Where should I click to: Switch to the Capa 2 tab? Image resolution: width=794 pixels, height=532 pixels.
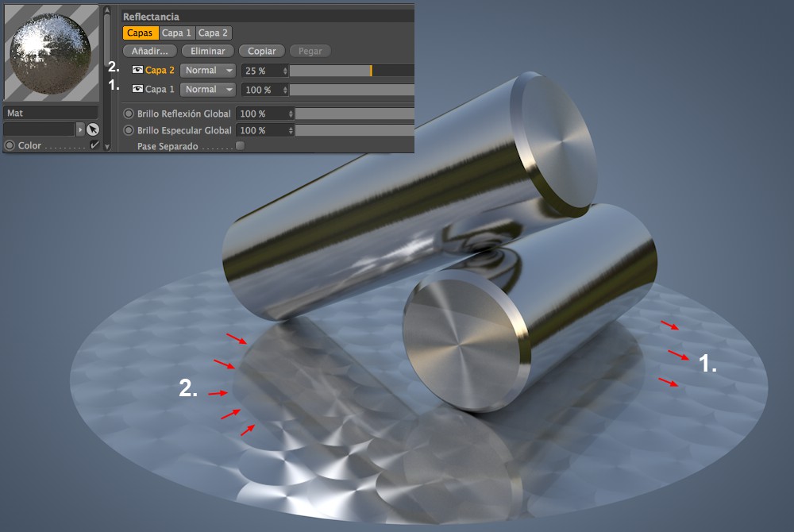point(213,33)
